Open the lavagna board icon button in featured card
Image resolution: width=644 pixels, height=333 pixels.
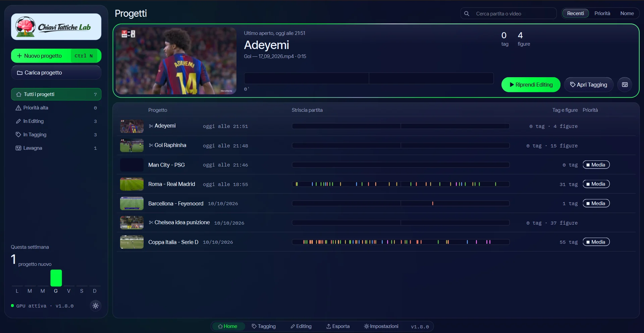625,85
